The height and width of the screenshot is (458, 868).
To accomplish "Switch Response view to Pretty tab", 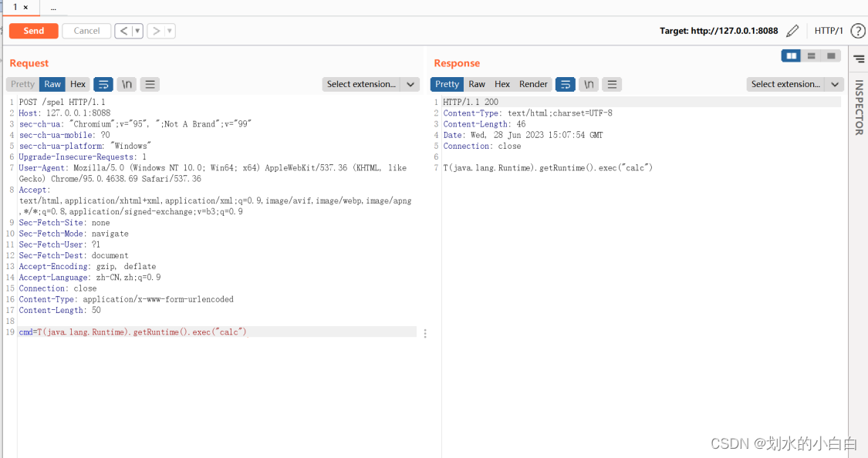I will point(447,84).
